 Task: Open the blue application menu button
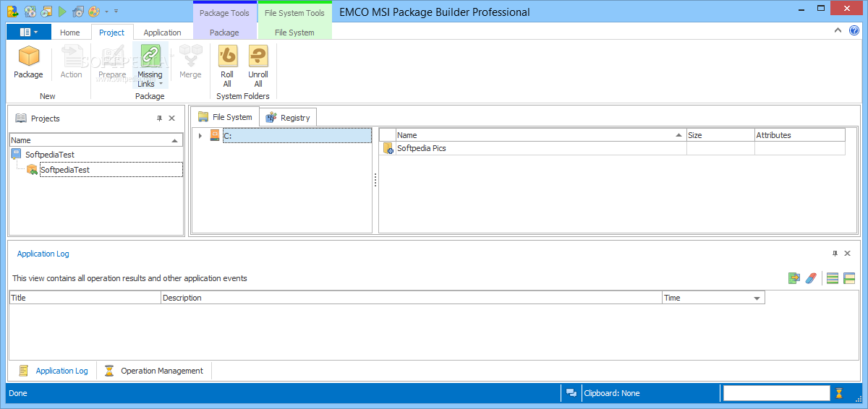[x=29, y=32]
